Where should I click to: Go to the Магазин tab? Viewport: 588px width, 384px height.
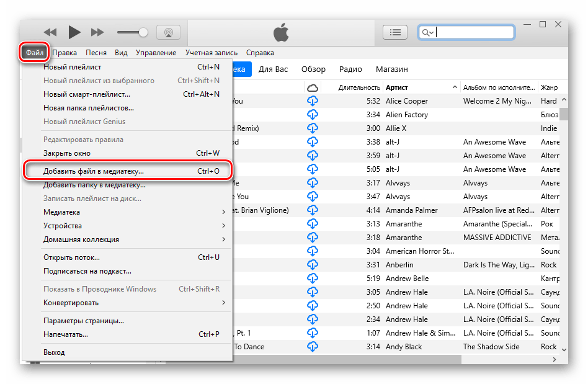392,69
